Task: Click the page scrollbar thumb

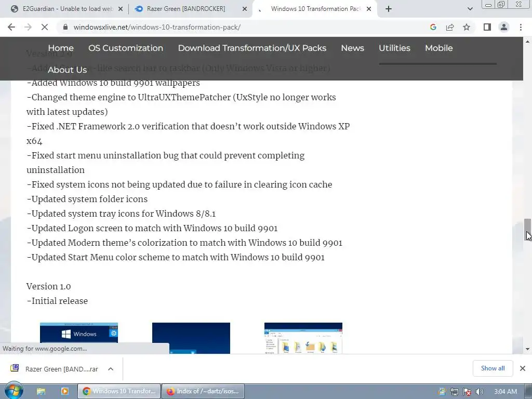Action: tap(527, 229)
